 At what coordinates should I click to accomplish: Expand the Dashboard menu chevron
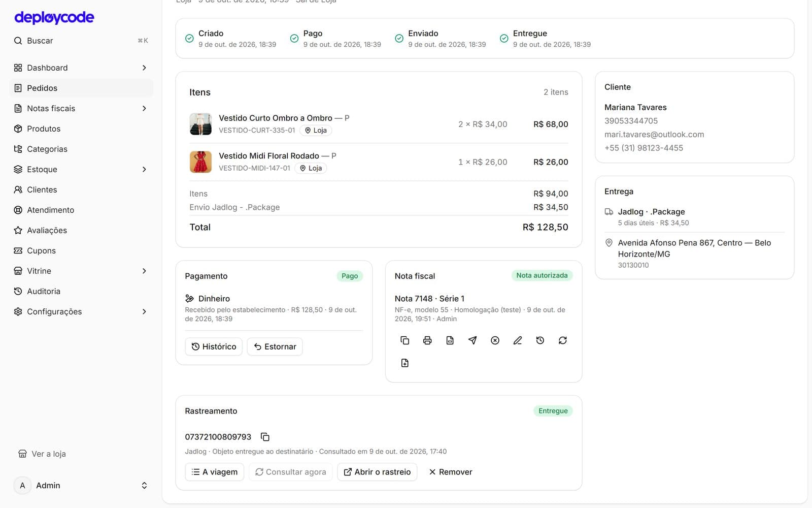tap(144, 68)
